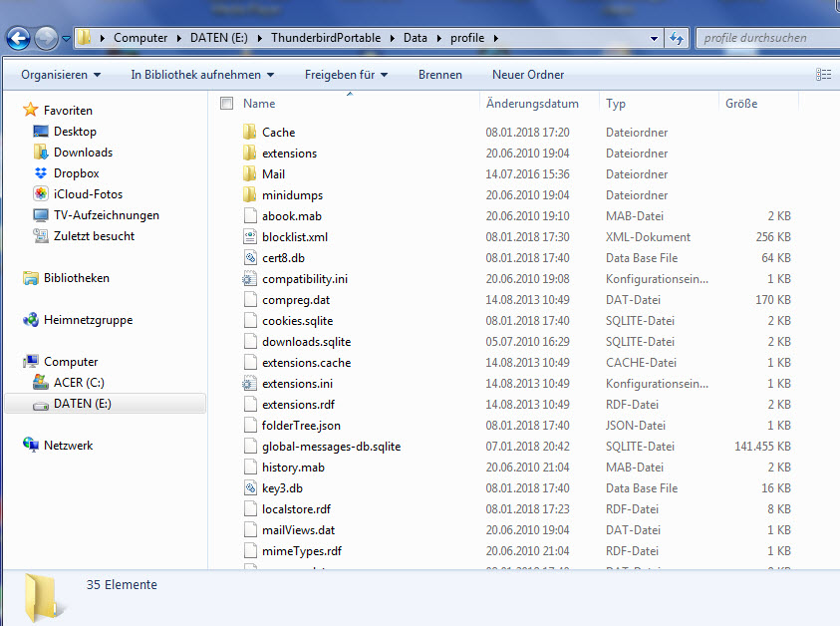The width and height of the screenshot is (840, 626).
Task: Select Favoriten star icon in sidebar
Action: coord(31,110)
